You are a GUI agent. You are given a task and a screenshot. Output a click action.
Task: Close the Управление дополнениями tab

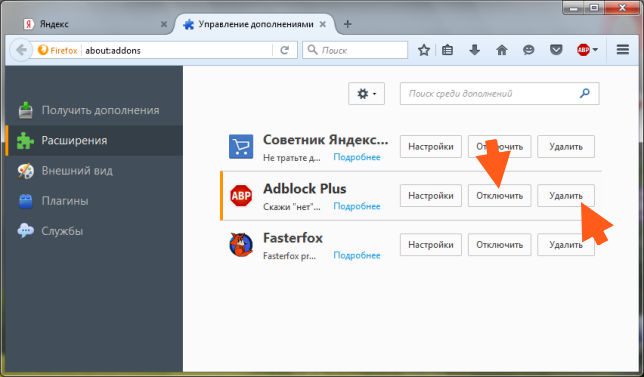pyautogui.click(x=323, y=24)
